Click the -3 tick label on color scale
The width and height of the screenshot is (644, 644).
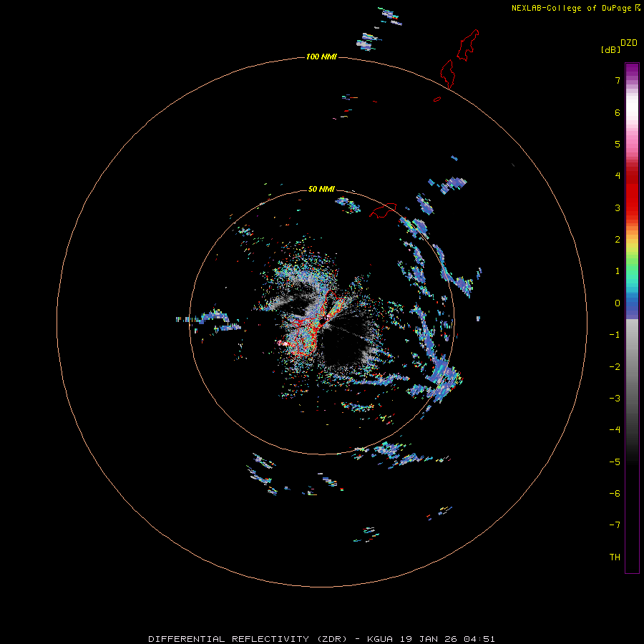(x=615, y=399)
